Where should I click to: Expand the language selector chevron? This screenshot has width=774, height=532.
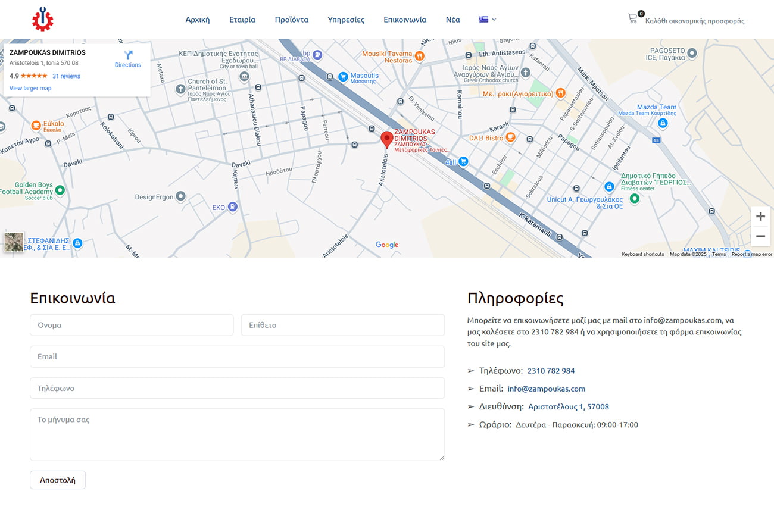point(494,20)
